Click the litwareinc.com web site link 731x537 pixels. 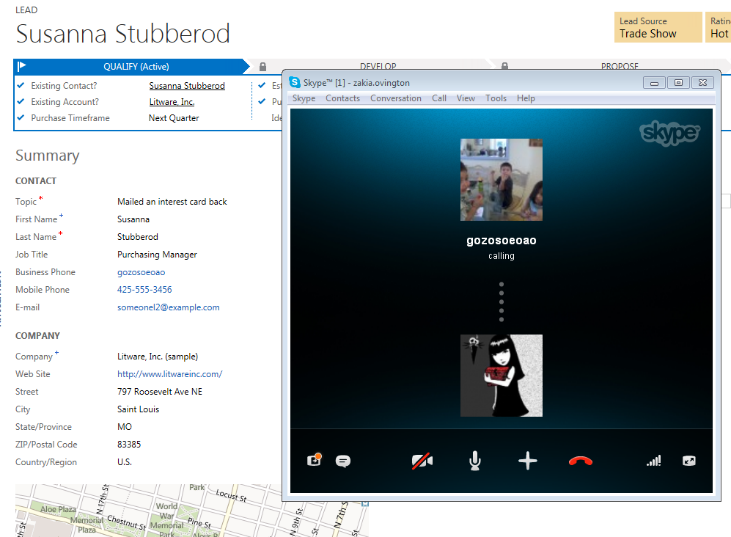pyautogui.click(x=169, y=374)
